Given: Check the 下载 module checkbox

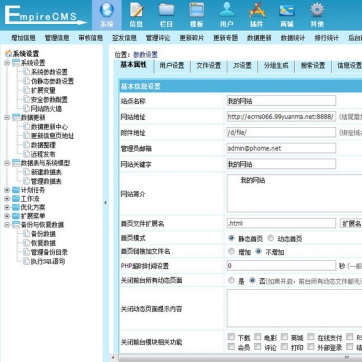Looking at the screenshot, I should 231,337.
